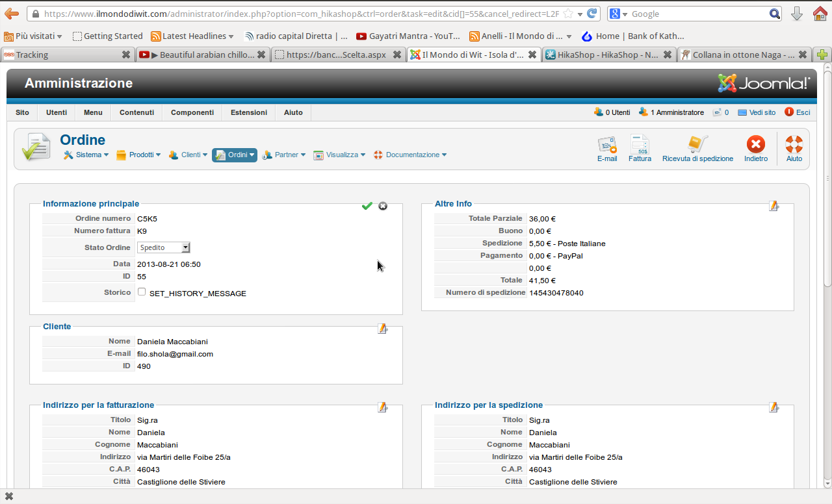Open the downloads arrow in browser toolbar

[x=797, y=14]
